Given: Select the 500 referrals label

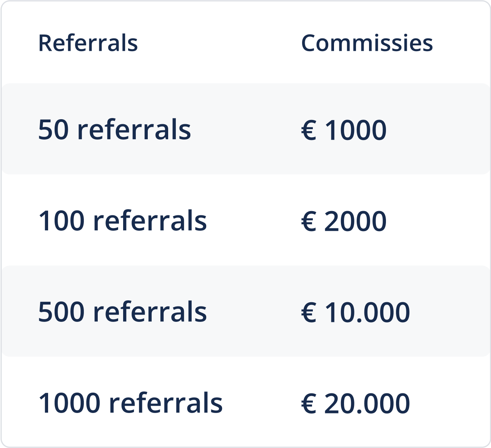Looking at the screenshot, I should (x=122, y=311).
